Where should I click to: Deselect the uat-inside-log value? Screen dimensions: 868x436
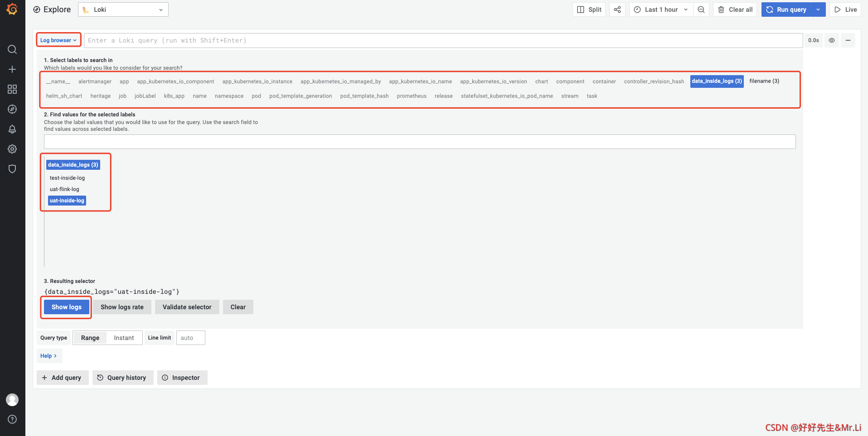click(x=67, y=201)
